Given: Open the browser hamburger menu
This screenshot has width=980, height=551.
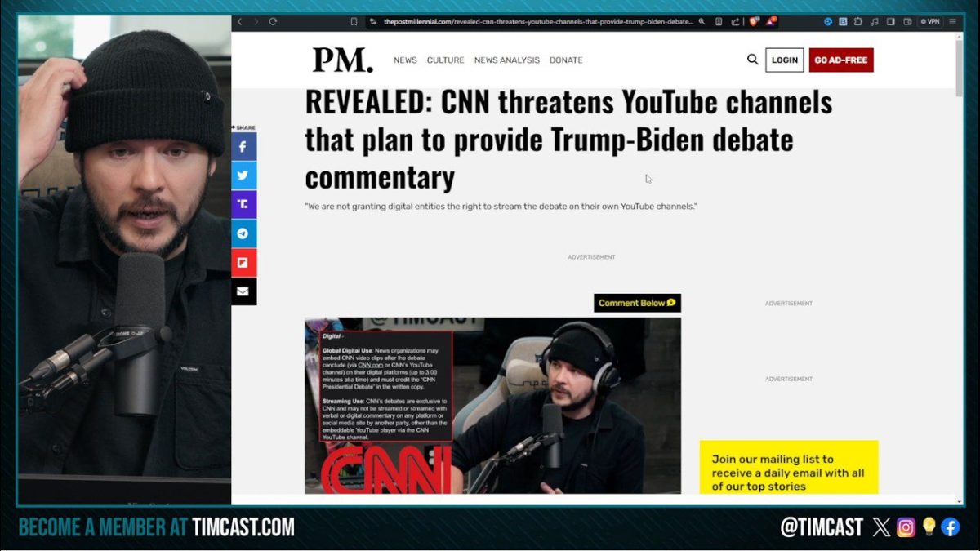Looking at the screenshot, I should tap(952, 21).
